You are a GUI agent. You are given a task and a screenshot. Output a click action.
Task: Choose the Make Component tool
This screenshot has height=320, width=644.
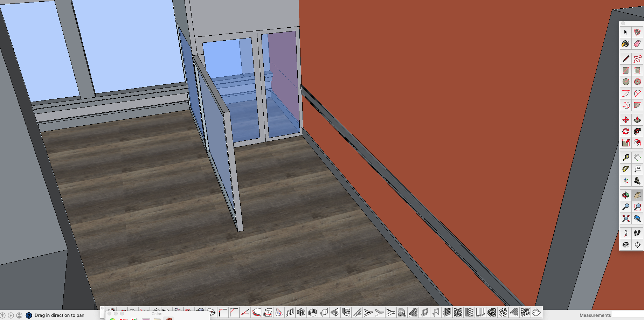637,32
